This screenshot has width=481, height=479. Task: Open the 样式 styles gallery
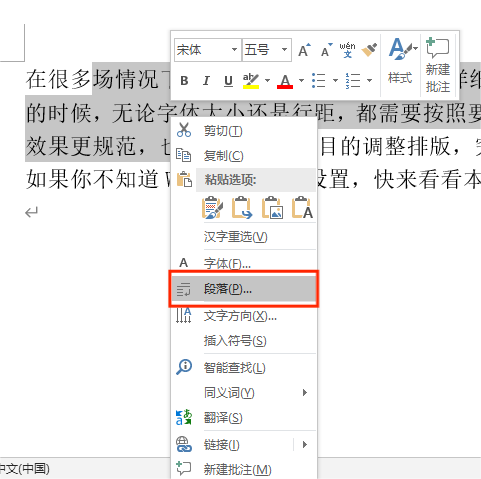401,61
